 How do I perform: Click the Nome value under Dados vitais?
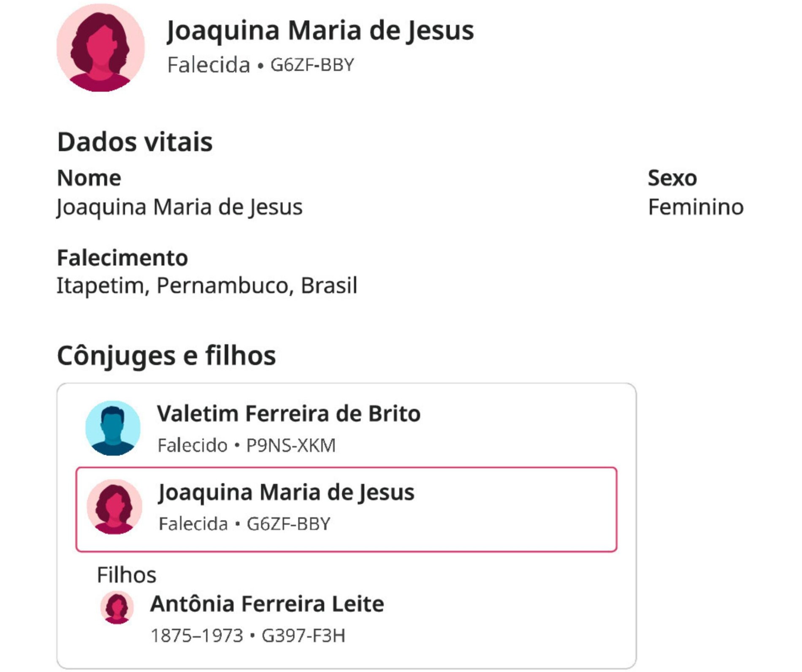[179, 207]
